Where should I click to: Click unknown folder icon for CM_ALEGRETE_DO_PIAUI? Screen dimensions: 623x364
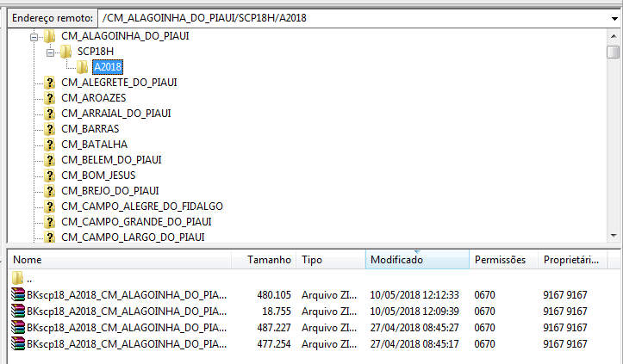(x=50, y=83)
